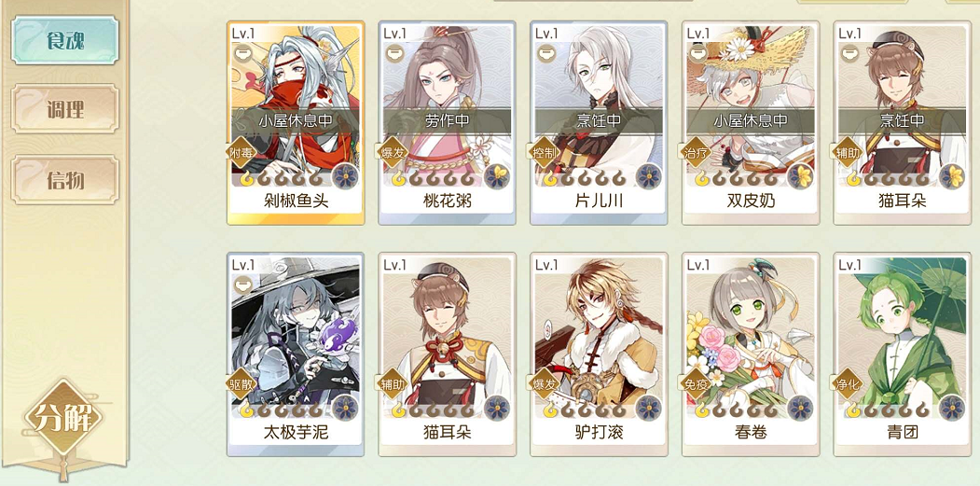Image resolution: width=980 pixels, height=486 pixels.
Task: Select the 剁椒鱼头 character card
Action: [296, 122]
